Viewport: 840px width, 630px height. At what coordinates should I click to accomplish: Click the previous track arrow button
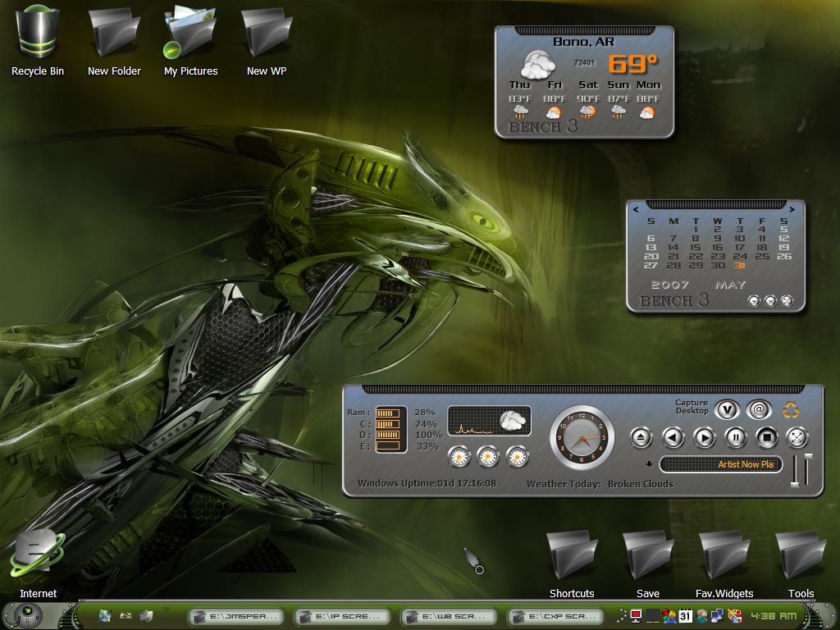point(673,438)
